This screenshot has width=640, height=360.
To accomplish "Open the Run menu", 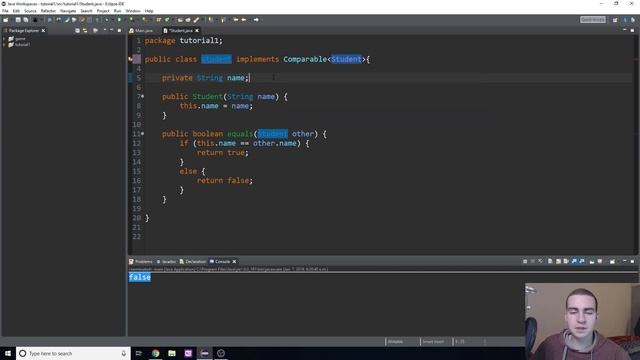I will [x=117, y=11].
